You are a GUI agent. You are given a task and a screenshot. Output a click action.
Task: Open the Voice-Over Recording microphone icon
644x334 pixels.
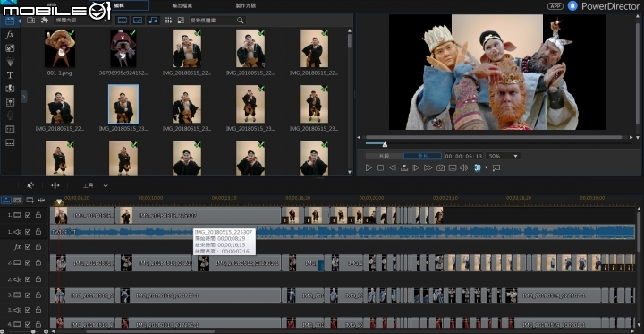point(10,116)
